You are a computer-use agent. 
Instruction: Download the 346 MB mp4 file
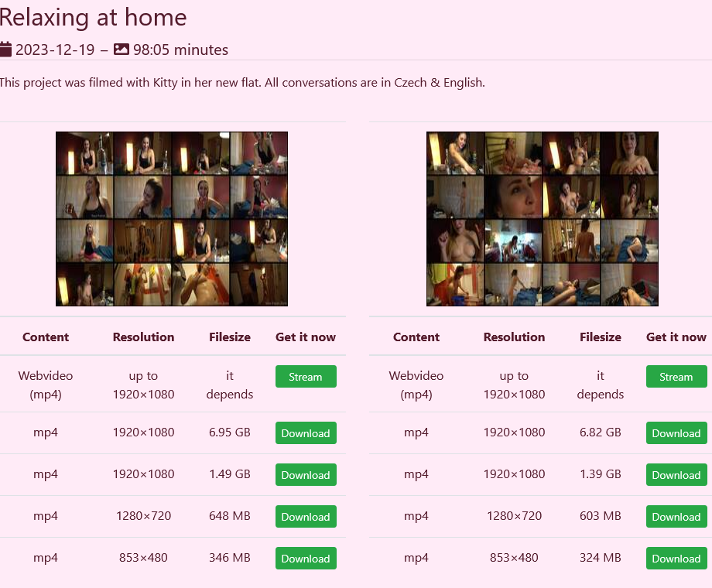pos(306,558)
